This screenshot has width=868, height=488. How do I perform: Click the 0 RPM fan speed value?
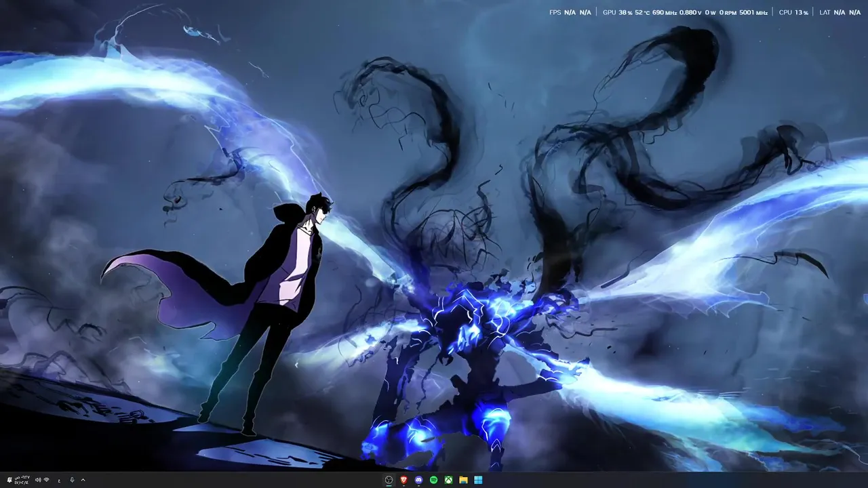[728, 12]
